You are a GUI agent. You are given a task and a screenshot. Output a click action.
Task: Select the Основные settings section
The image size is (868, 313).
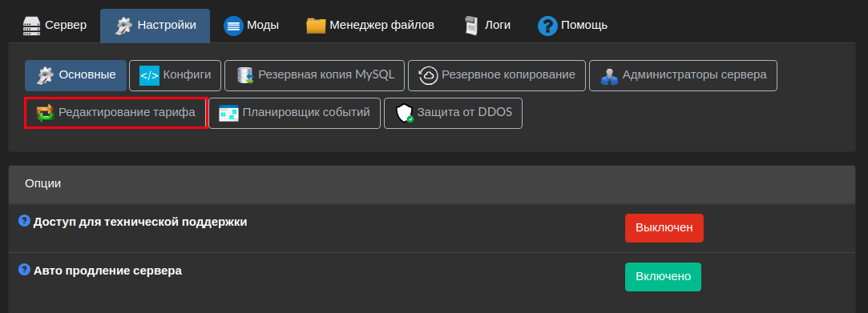point(76,76)
